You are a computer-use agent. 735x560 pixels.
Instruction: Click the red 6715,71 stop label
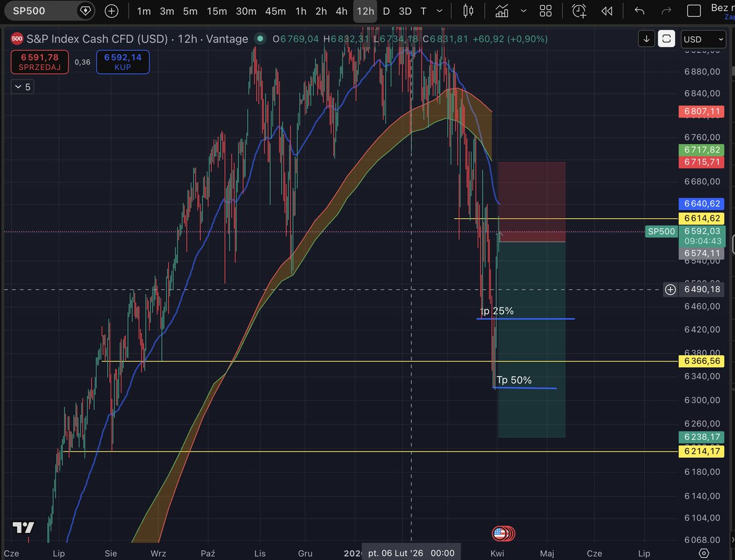click(703, 162)
